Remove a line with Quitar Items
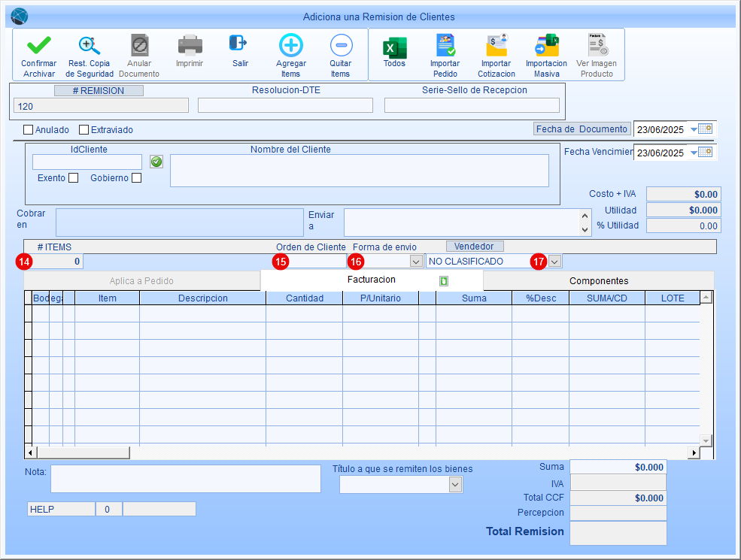This screenshot has width=741, height=560. click(x=340, y=47)
